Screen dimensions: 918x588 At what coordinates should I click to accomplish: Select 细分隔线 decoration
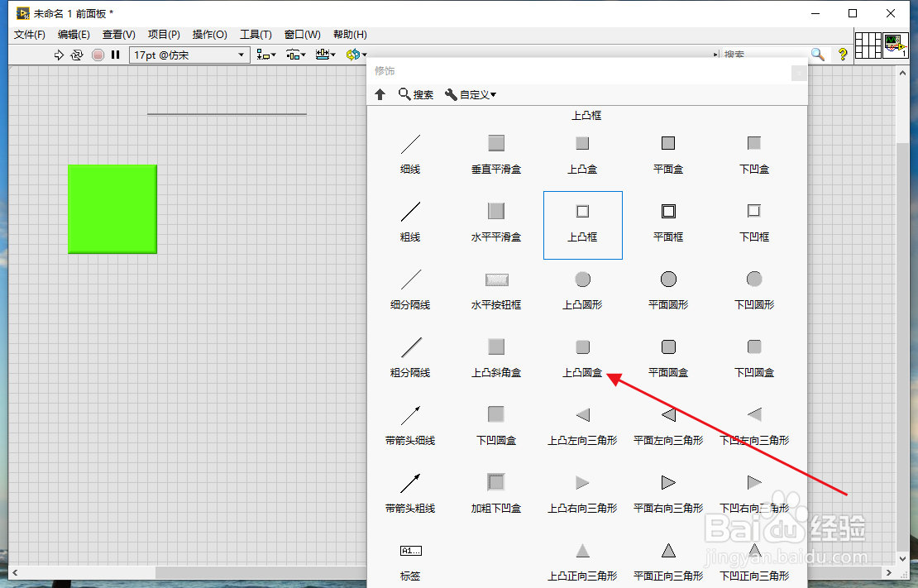[410, 290]
